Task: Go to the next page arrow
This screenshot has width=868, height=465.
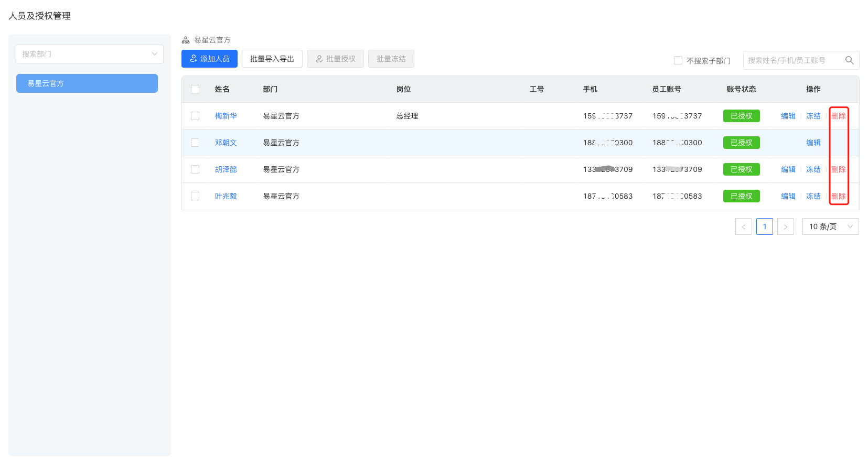Action: pyautogui.click(x=785, y=226)
